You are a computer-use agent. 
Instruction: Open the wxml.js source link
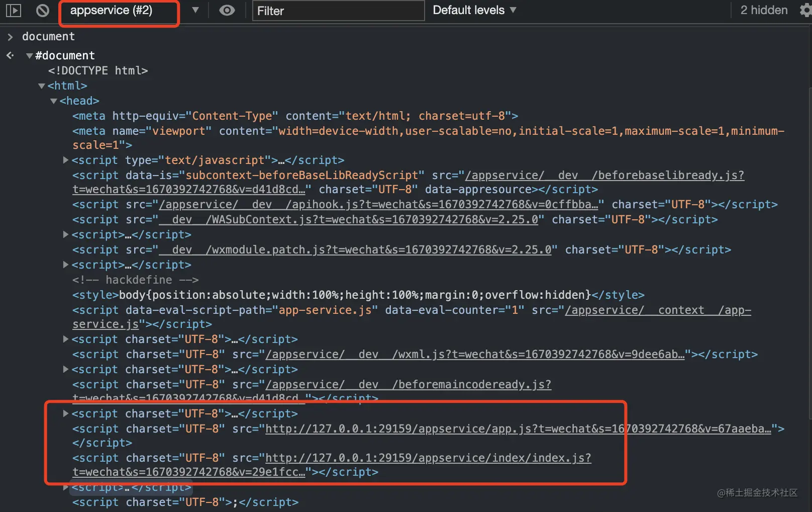click(475, 355)
